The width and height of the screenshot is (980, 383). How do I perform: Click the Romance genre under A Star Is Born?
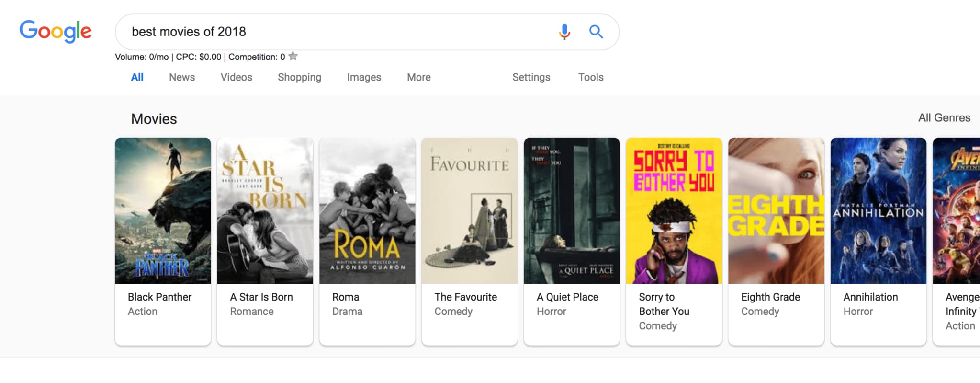point(252,311)
